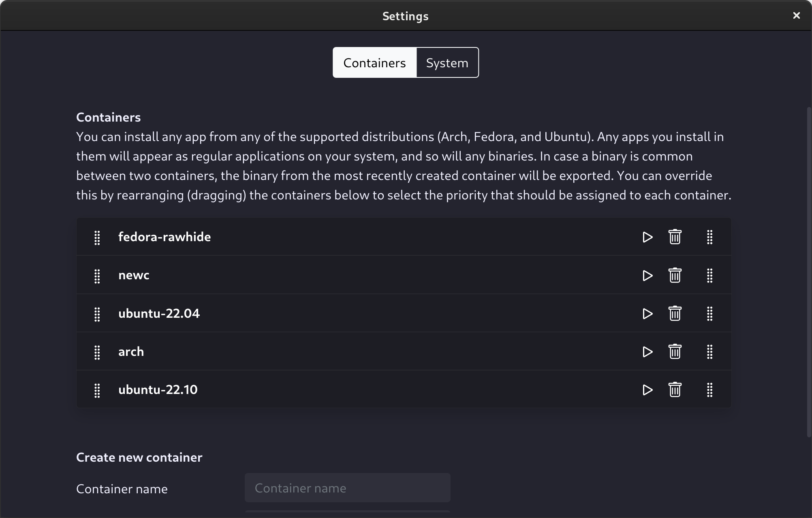
Task: Remove the ubuntu-22.04 container via trash
Action: 675,314
